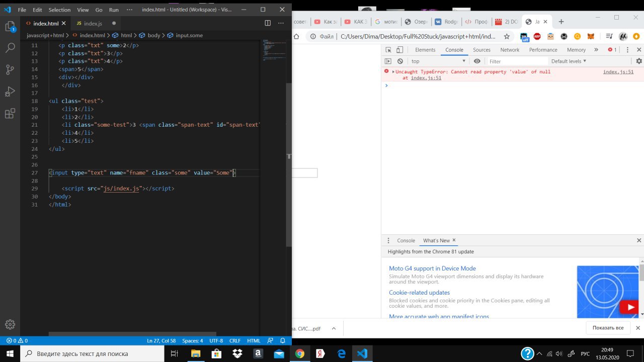
Task: Switch to the DevTools Network tab
Action: tap(510, 50)
